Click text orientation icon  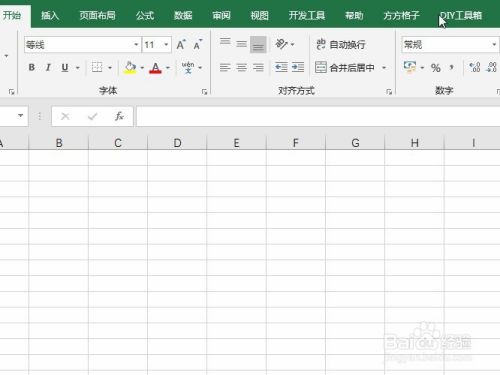(x=281, y=44)
